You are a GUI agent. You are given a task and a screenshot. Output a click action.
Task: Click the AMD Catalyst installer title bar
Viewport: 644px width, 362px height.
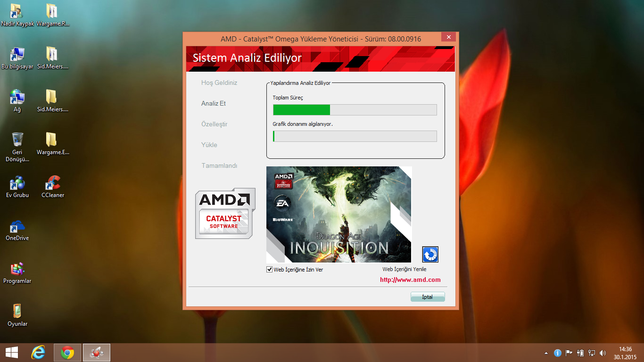(321, 39)
